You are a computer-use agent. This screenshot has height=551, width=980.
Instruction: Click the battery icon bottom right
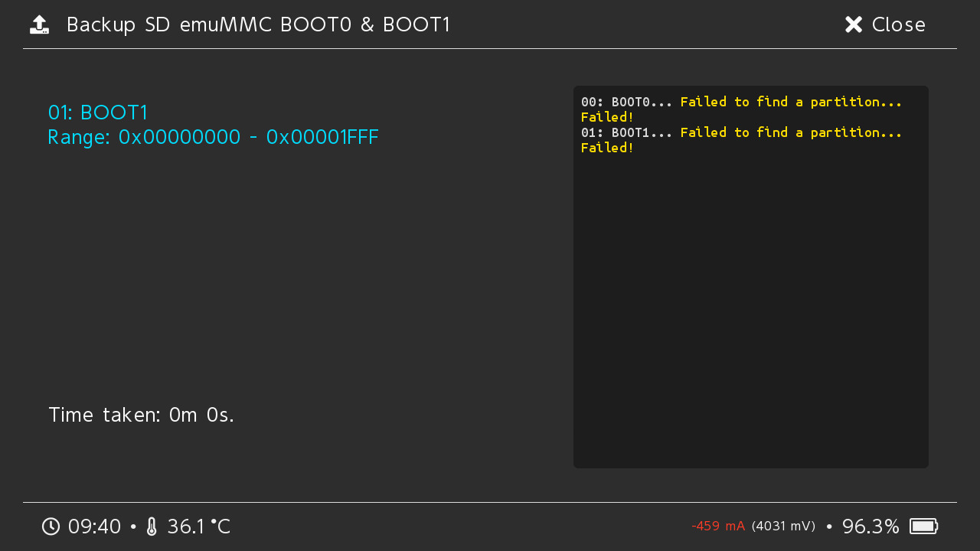click(x=924, y=527)
